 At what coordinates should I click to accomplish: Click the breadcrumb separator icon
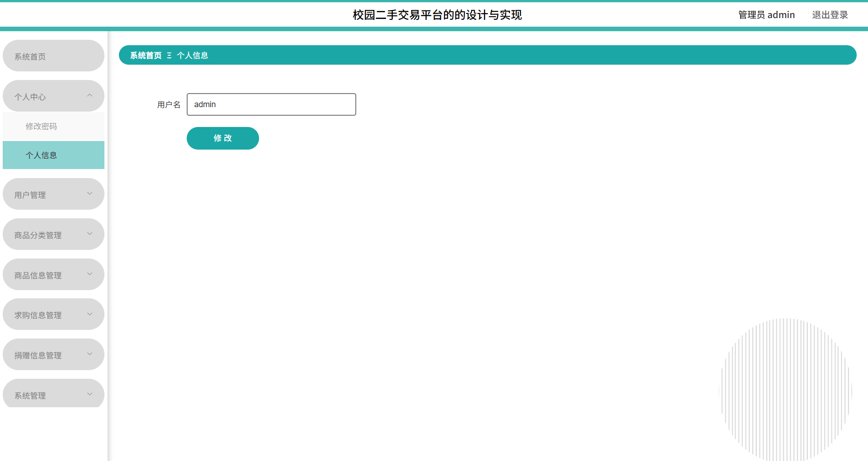click(169, 55)
